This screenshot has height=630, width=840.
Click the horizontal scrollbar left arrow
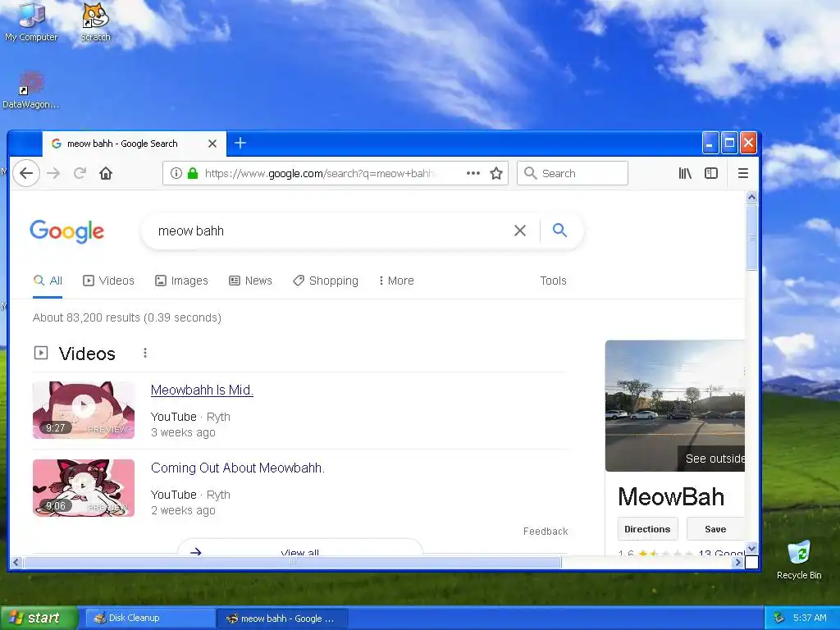coord(16,562)
